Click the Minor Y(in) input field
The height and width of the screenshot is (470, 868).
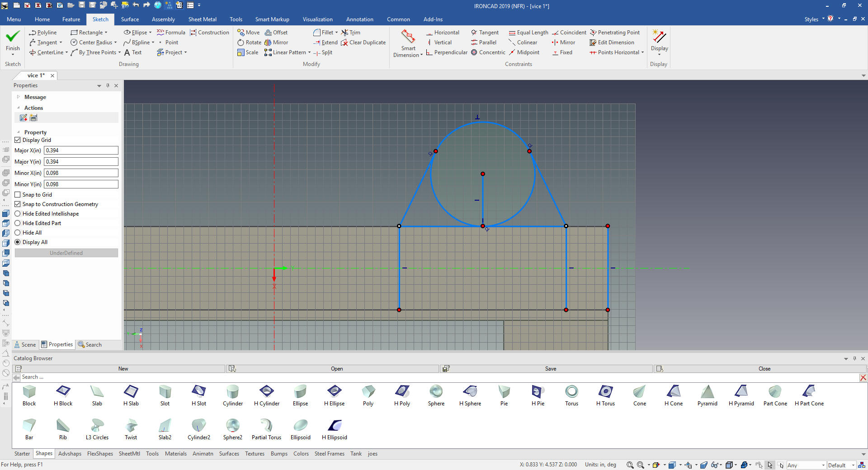click(81, 184)
